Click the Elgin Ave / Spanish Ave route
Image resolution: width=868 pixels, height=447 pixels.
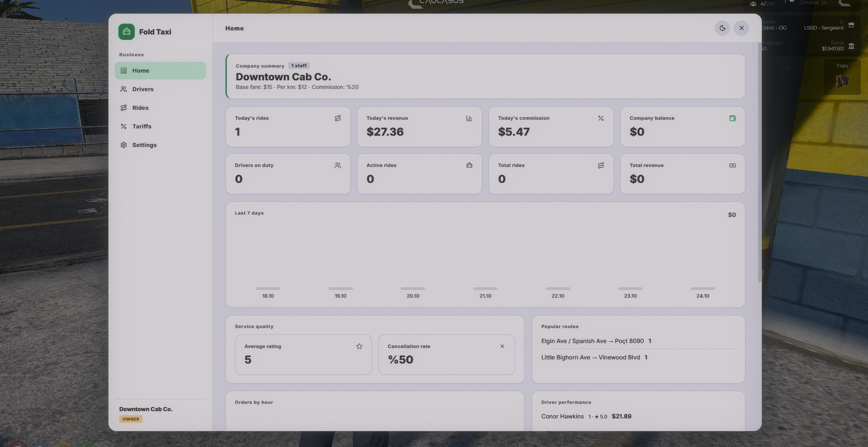[638, 341]
